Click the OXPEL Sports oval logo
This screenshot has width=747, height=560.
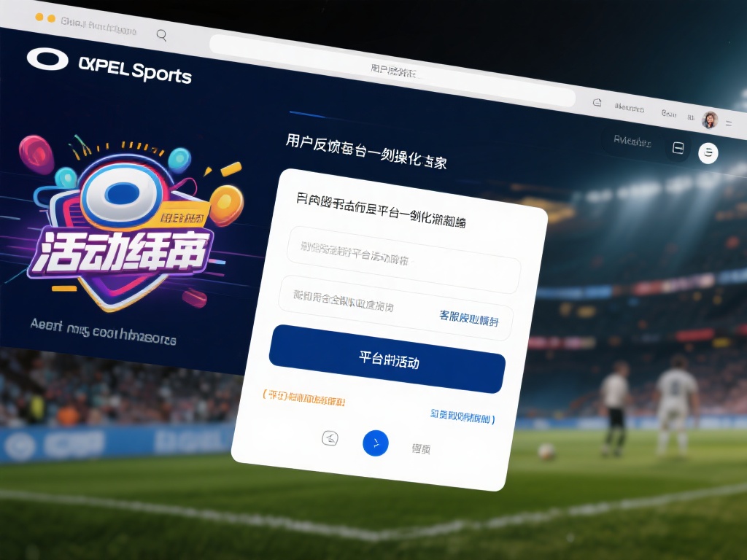47,60
